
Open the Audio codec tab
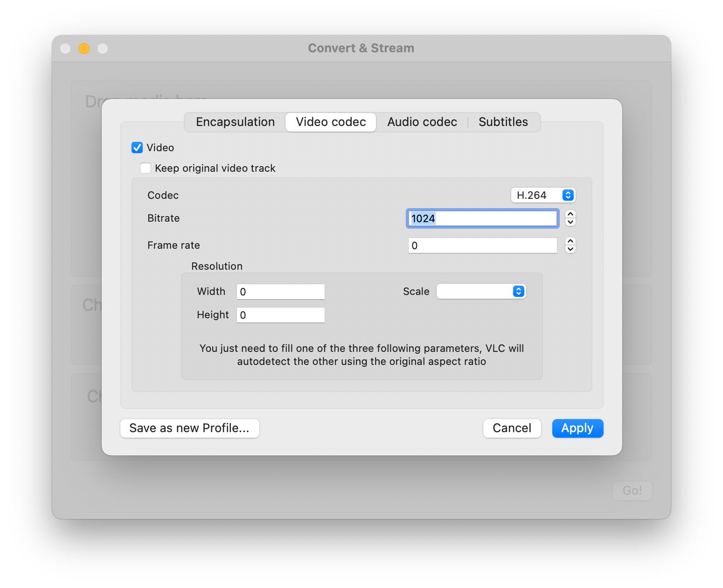pyautogui.click(x=422, y=122)
